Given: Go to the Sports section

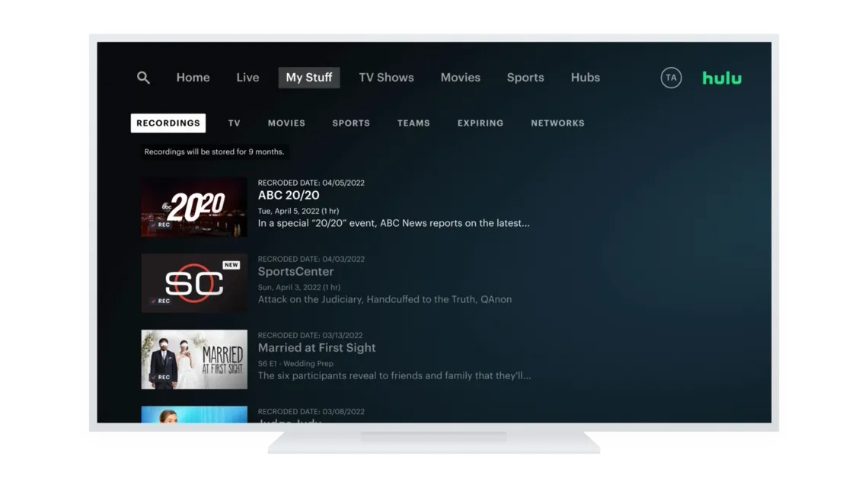Looking at the screenshot, I should (x=525, y=77).
